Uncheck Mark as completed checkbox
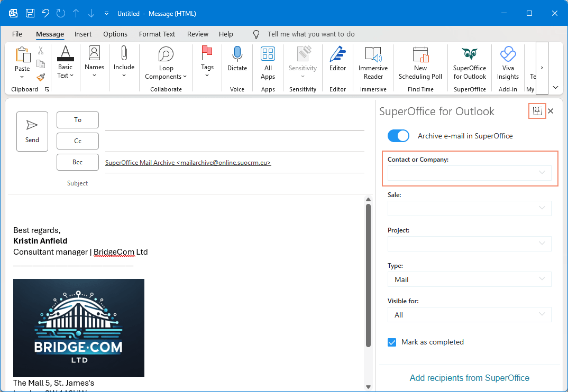 [x=391, y=342]
